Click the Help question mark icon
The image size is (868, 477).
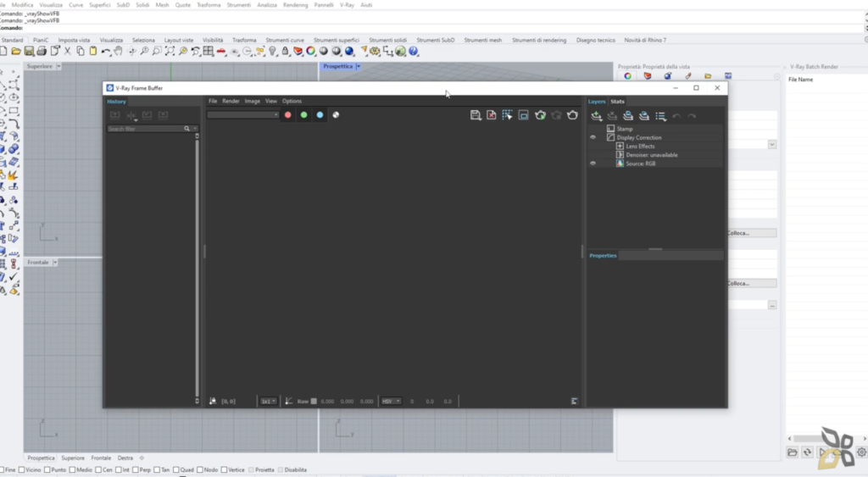click(414, 51)
